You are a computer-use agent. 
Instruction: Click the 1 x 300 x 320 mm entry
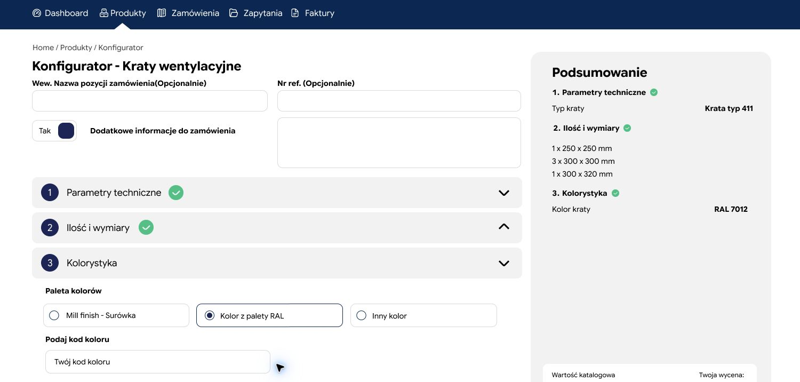pos(582,174)
